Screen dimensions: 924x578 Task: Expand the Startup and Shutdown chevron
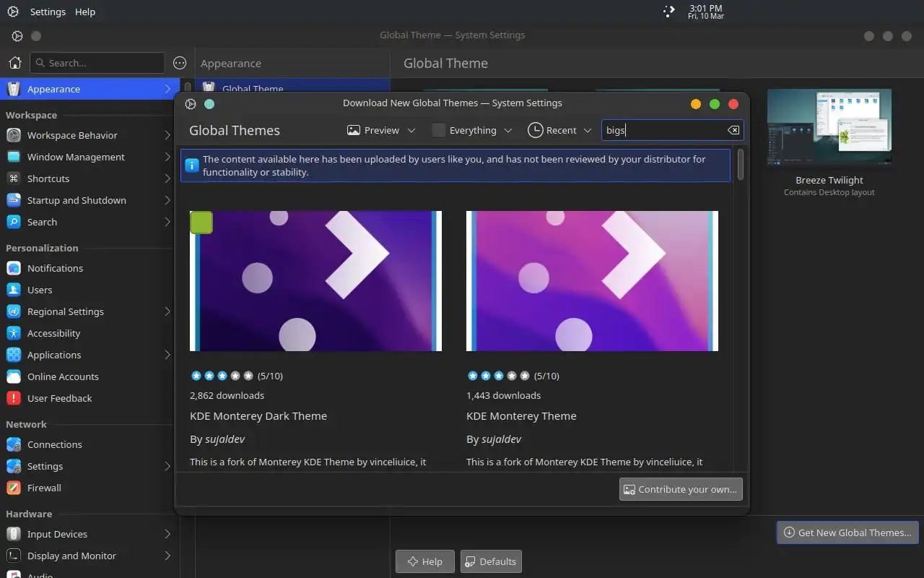tap(167, 200)
